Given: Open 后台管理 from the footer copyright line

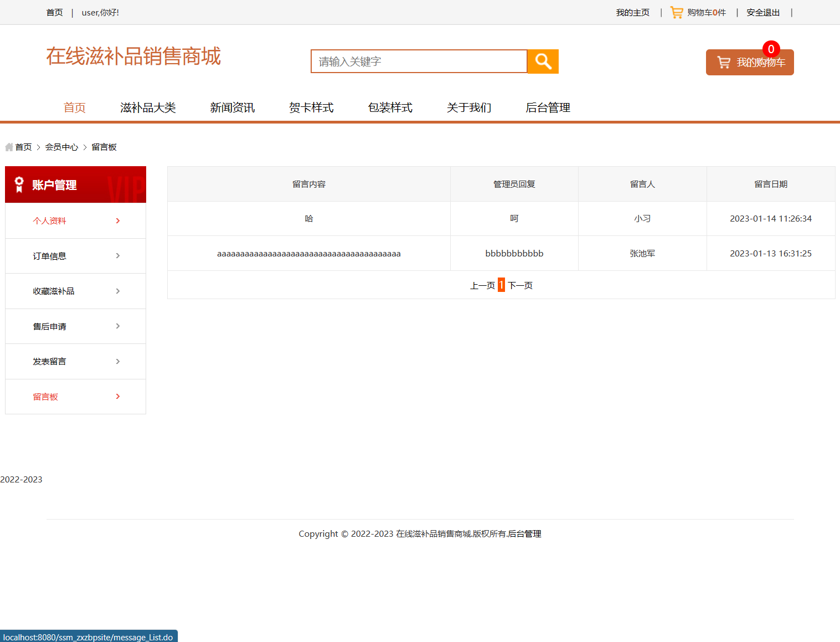Looking at the screenshot, I should pos(524,533).
